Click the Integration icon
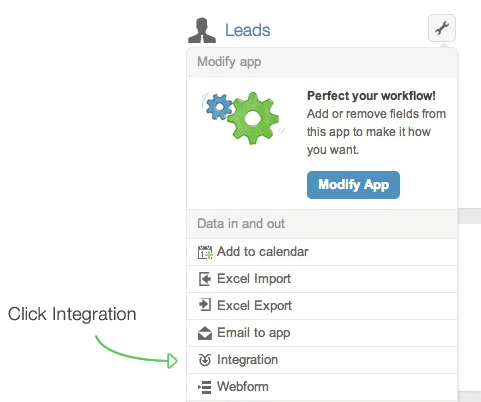 [205, 360]
